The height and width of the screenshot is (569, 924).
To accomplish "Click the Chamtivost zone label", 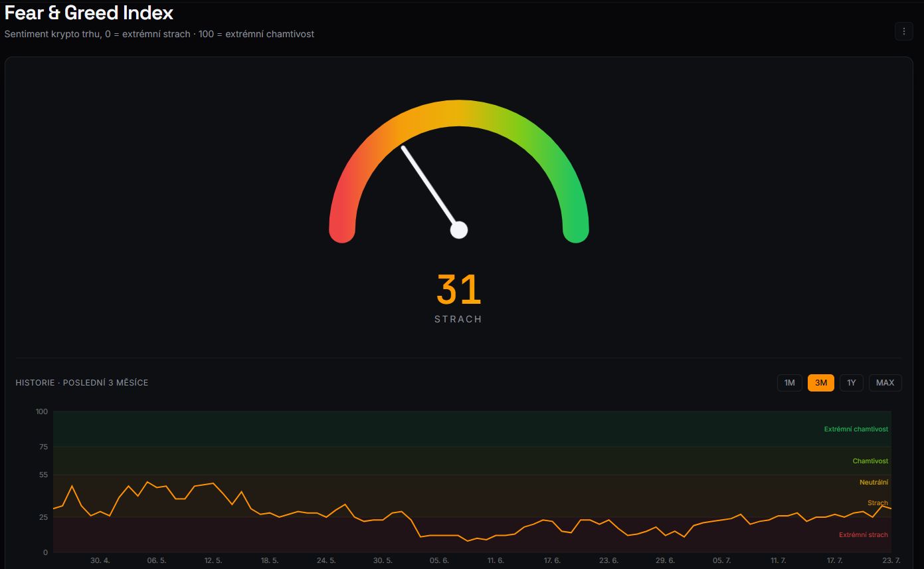I will click(x=870, y=461).
